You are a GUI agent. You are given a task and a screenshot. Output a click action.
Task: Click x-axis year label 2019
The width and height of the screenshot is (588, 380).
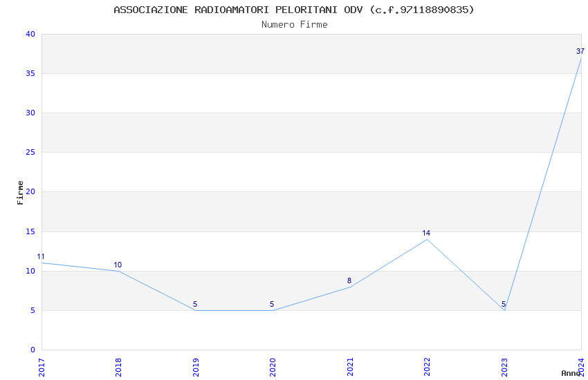click(x=196, y=368)
